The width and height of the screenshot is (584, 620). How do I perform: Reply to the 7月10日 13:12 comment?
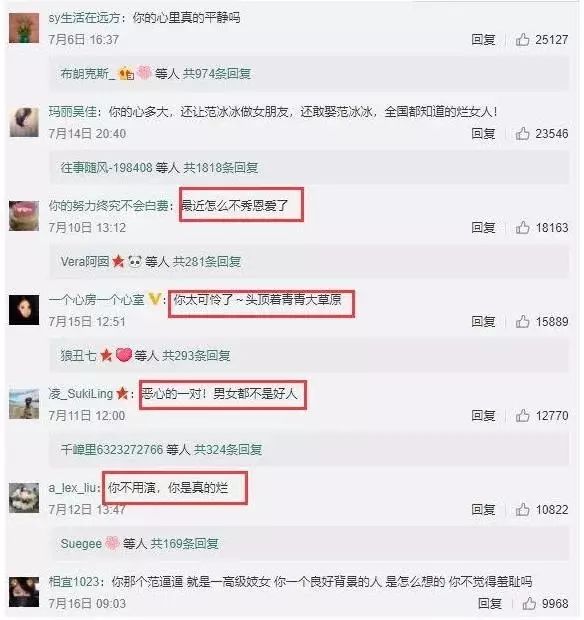(x=483, y=228)
